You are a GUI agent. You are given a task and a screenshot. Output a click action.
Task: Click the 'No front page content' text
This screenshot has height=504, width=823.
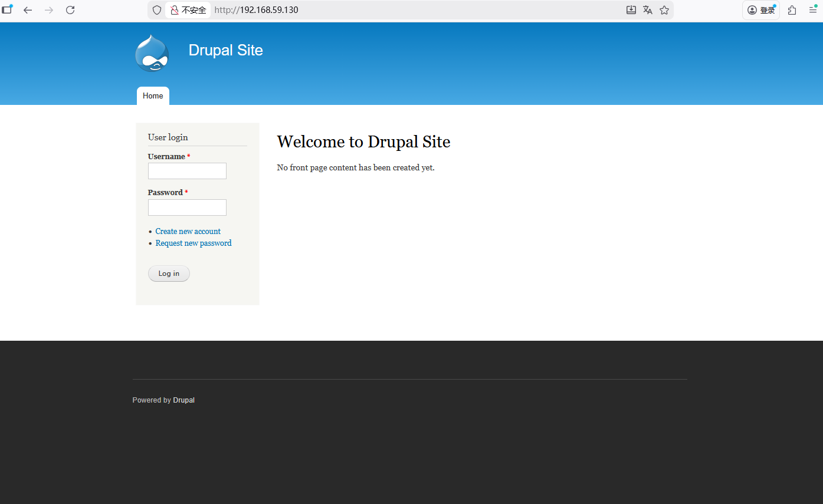[x=356, y=168]
